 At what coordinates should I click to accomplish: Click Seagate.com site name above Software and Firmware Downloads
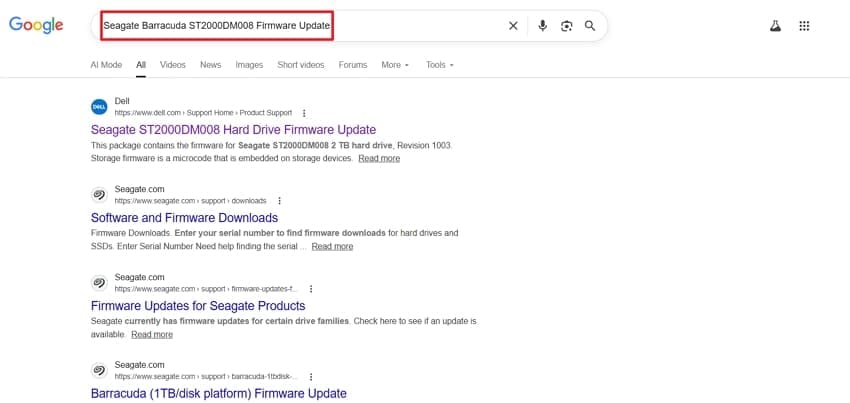tap(139, 189)
